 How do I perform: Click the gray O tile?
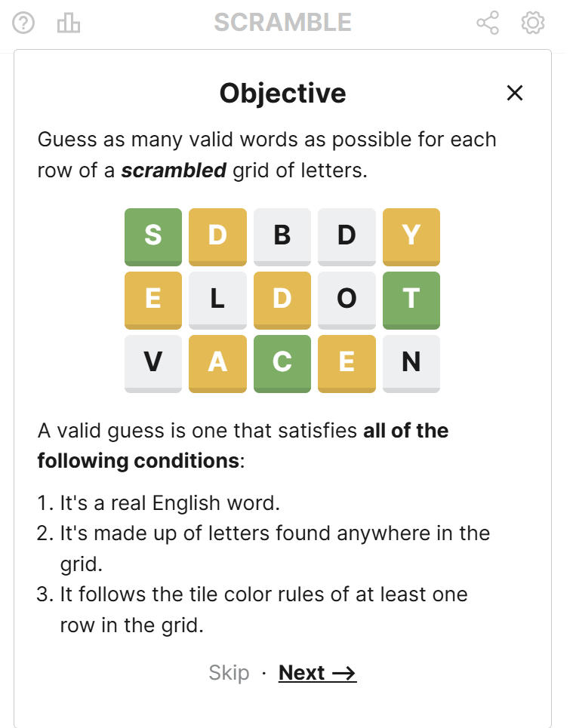[x=347, y=299]
